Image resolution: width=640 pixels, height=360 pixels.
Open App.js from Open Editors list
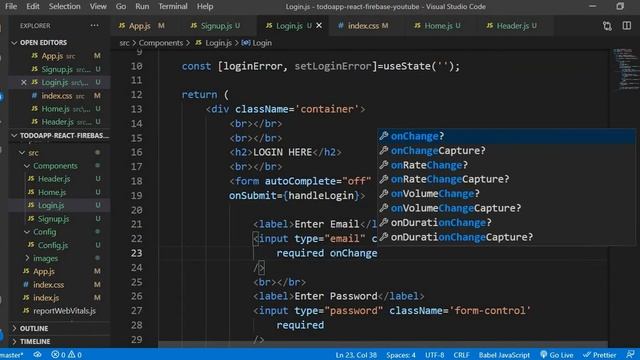59,56
